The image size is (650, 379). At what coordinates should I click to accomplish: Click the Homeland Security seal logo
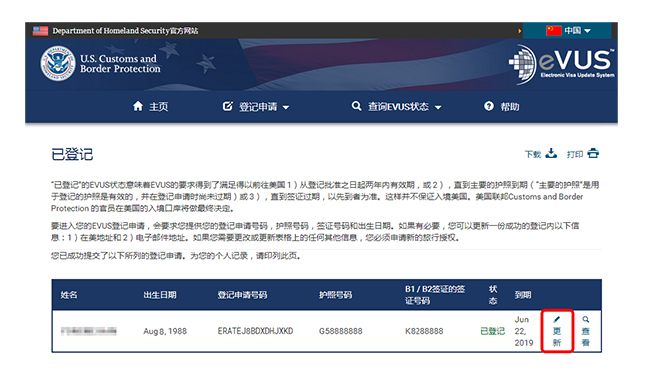pyautogui.click(x=58, y=63)
